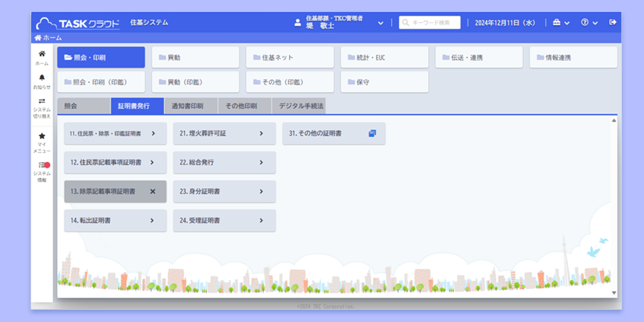Close the 13.除票記載事項証明書 item with X
The image size is (644, 322).
tap(152, 192)
